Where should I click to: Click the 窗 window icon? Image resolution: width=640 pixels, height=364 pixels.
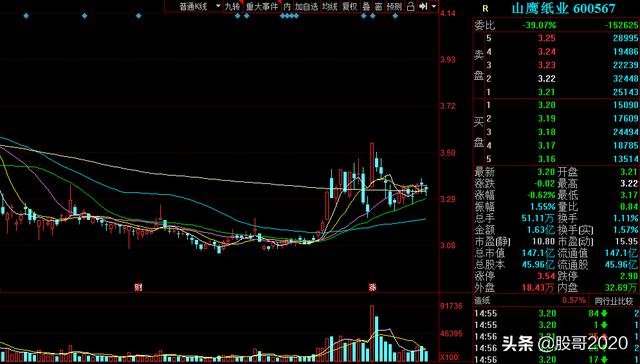point(378,6)
